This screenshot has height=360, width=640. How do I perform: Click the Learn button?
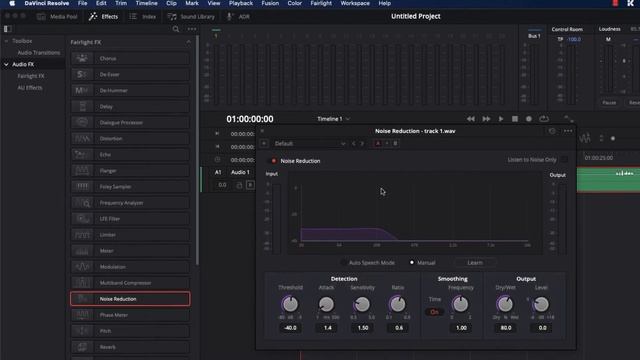point(475,263)
